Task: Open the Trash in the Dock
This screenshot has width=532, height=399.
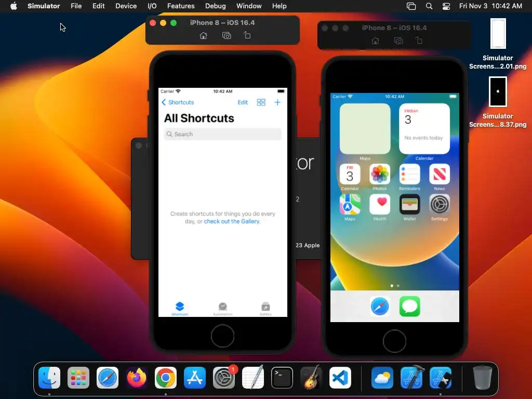Action: (482, 378)
